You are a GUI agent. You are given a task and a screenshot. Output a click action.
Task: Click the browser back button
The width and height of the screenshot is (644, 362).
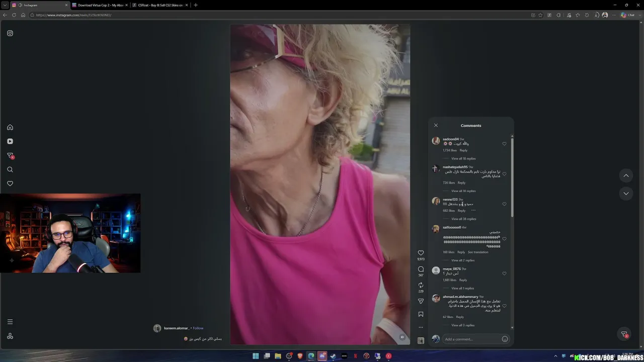coord(5,15)
